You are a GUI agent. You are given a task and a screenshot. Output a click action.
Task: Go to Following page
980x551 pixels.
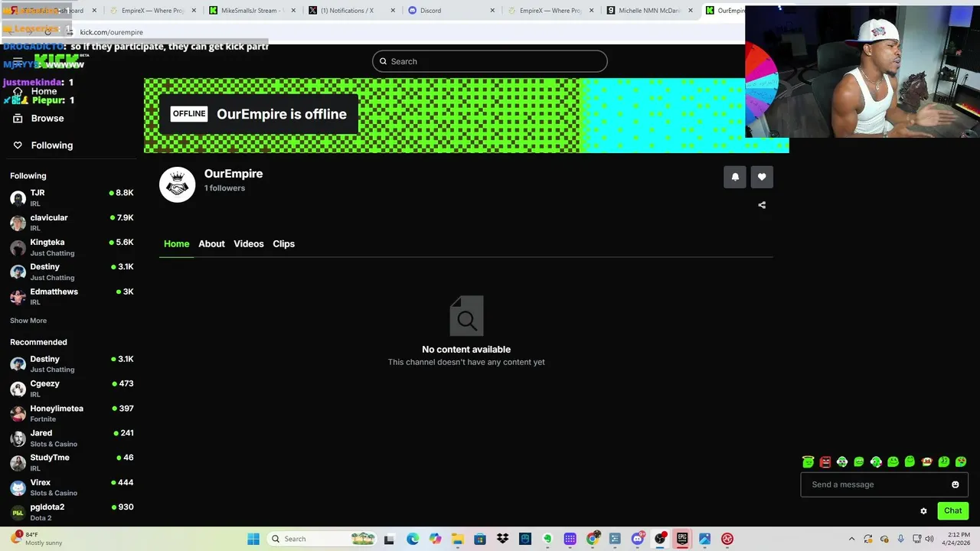(x=52, y=145)
